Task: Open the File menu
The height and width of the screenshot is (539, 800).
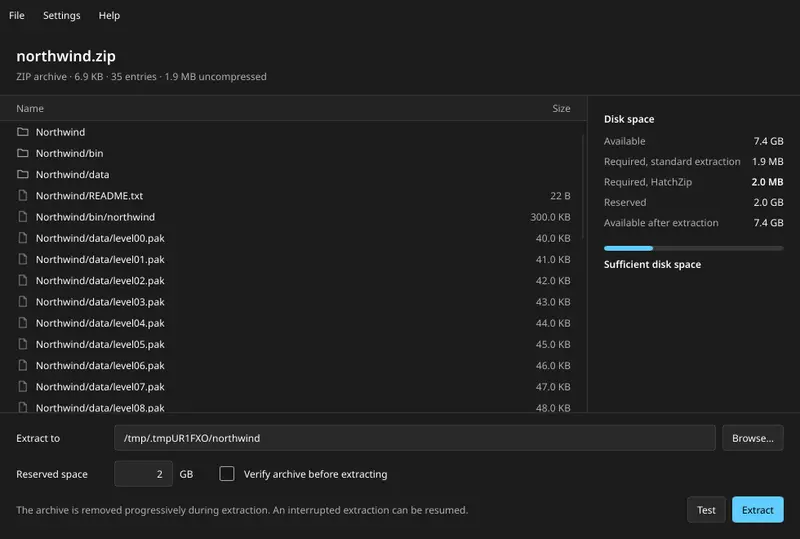Action: [16, 15]
